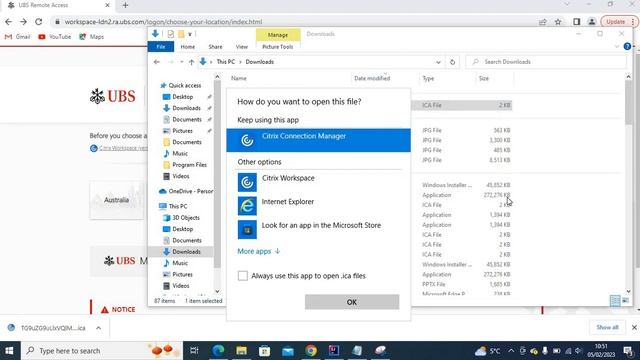This screenshot has height=360, width=640.
Task: Open the Home ribbon tab
Action: coord(188,47)
